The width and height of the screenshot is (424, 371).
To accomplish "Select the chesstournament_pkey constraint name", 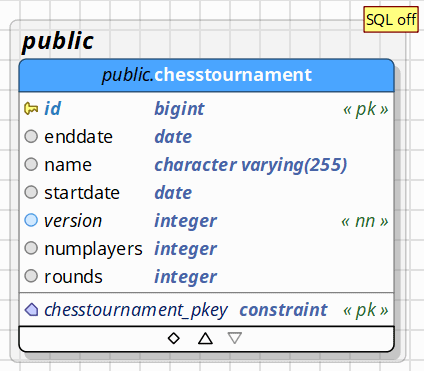I will (x=136, y=310).
